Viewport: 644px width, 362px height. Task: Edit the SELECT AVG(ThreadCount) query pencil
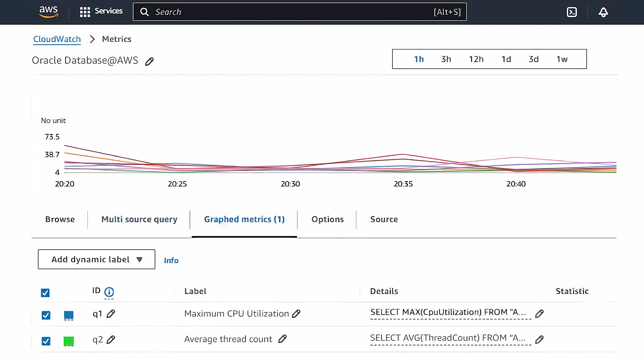pos(540,340)
